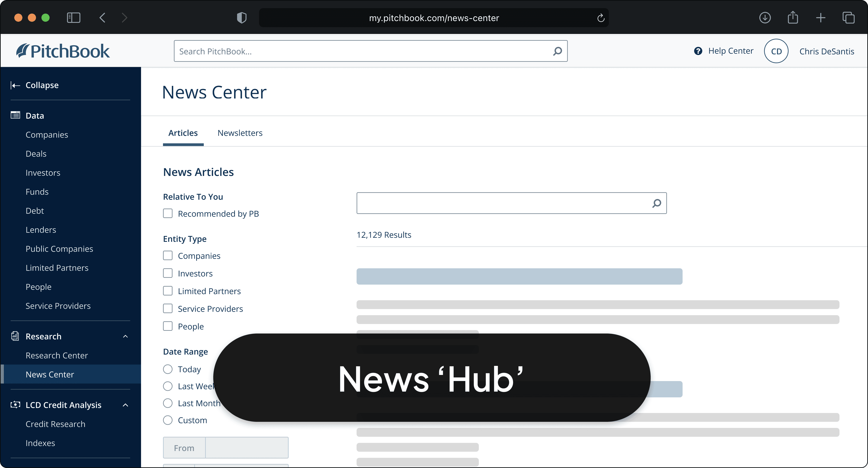Toggle the browser sidebar icon
Image resolution: width=868 pixels, height=468 pixels.
click(x=73, y=17)
